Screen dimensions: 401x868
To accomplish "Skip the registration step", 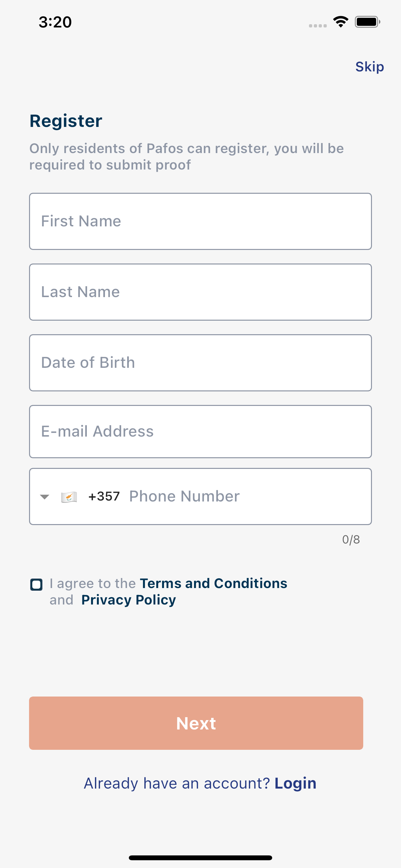I will tap(369, 67).
